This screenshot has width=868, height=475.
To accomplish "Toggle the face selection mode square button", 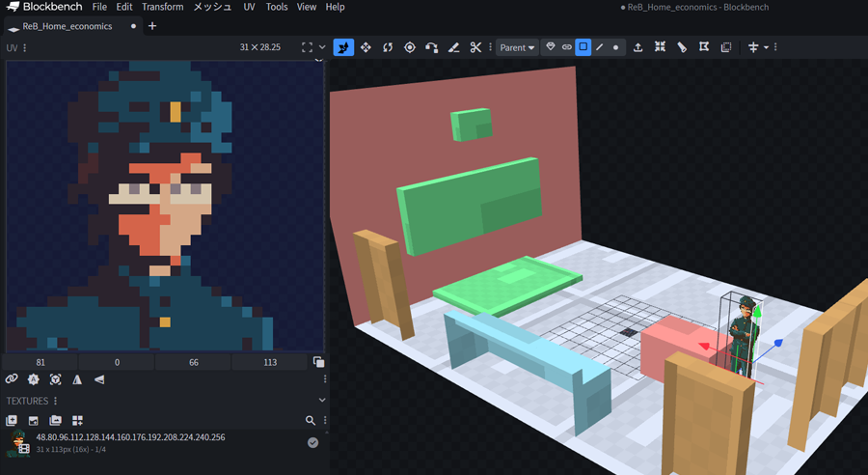I will [x=583, y=47].
